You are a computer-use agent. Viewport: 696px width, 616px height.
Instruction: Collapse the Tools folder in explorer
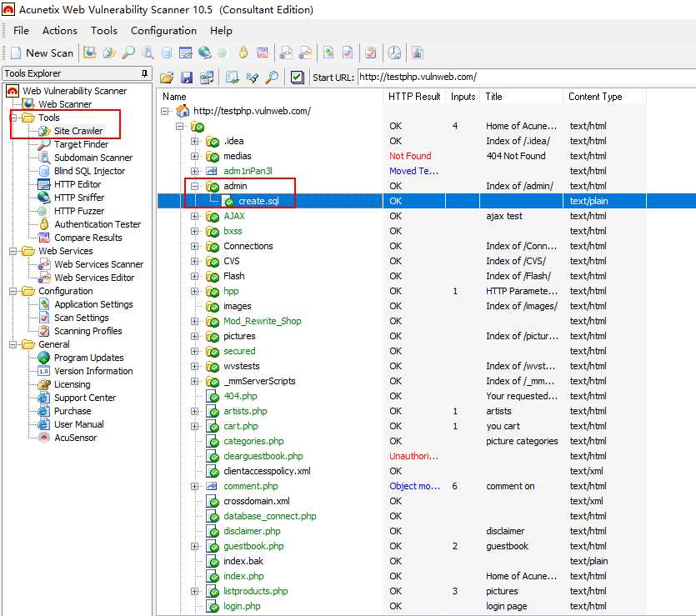pyautogui.click(x=14, y=118)
